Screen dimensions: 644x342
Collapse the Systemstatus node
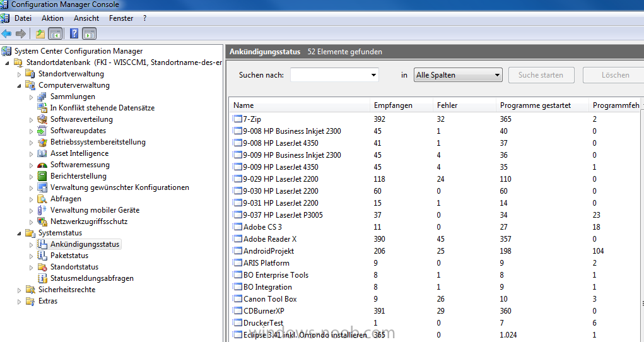tap(19, 233)
